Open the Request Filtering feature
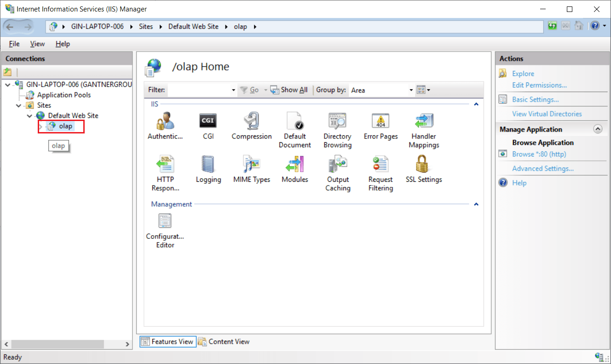The height and width of the screenshot is (364, 611). tap(380, 173)
